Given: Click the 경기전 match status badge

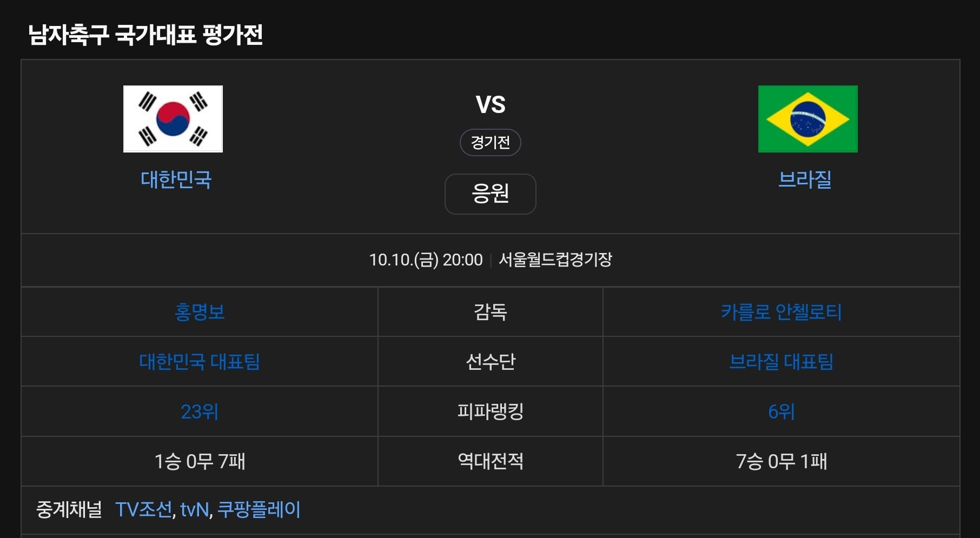Looking at the screenshot, I should click(x=490, y=143).
